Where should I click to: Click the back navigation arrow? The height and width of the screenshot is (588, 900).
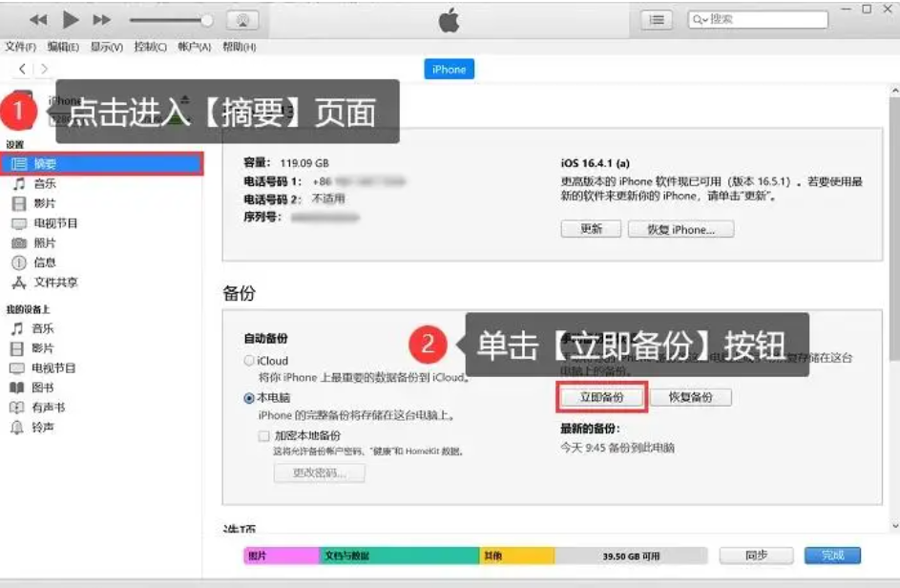(x=22, y=69)
